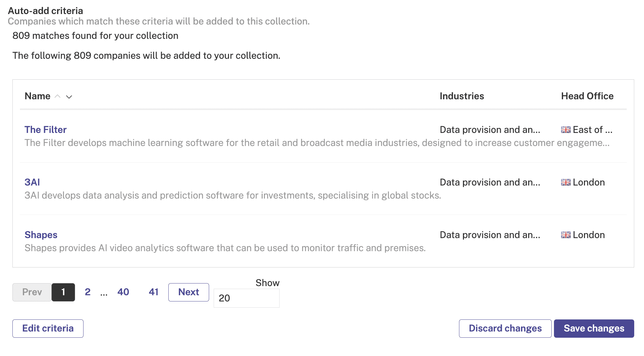Click the Head Office column header
The image size is (644, 356).
[587, 96]
